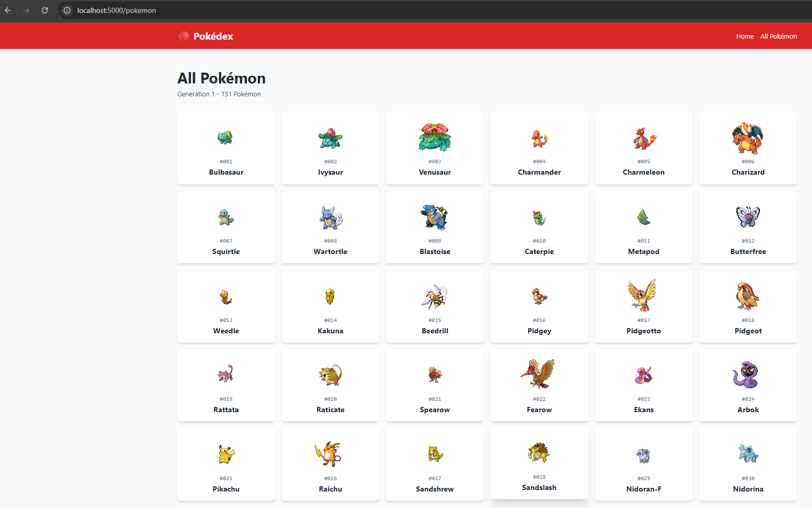812x508 pixels.
Task: Click the #025 number on Pikachu card
Action: click(226, 478)
